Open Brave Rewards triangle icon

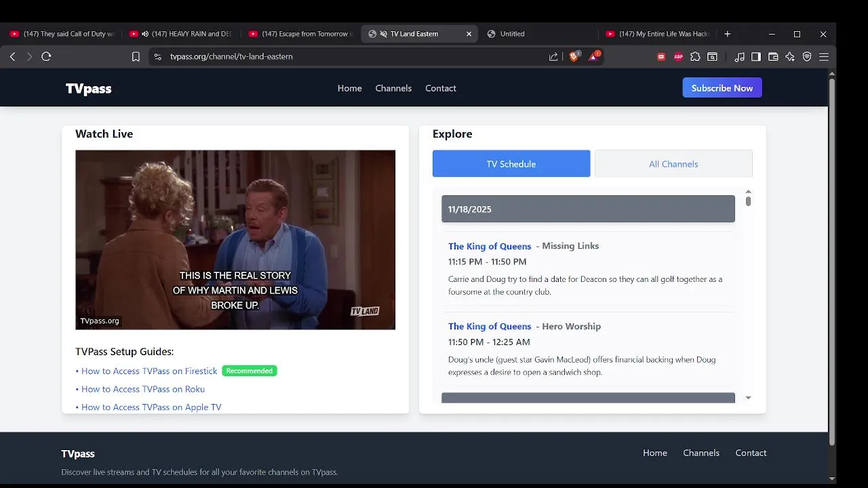tap(593, 56)
